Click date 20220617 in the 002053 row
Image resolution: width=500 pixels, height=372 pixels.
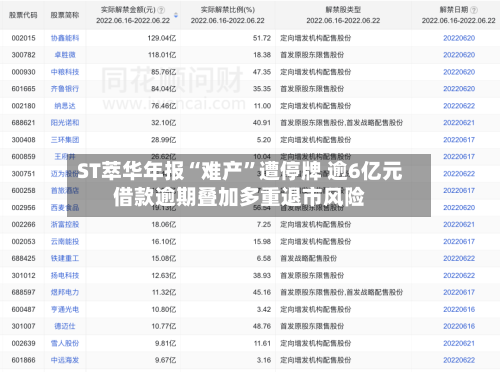(x=459, y=241)
